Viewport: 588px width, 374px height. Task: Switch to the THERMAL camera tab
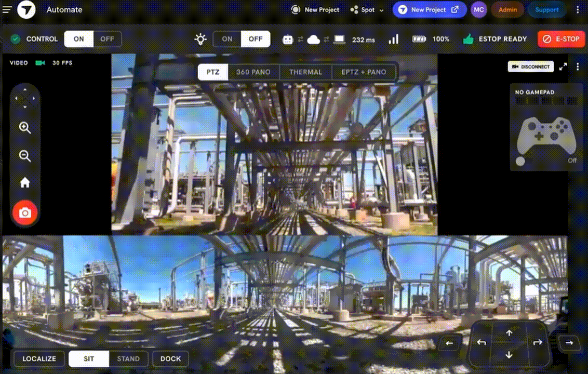(305, 72)
